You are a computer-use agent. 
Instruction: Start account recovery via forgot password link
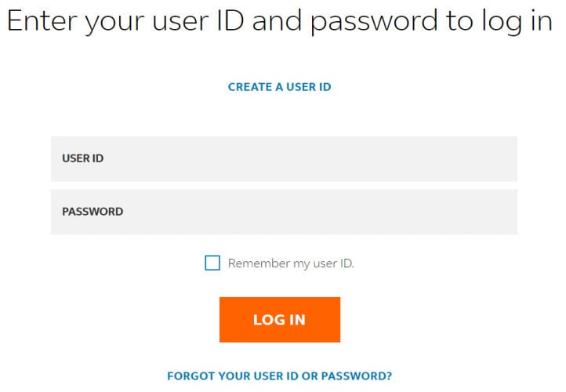(279, 376)
